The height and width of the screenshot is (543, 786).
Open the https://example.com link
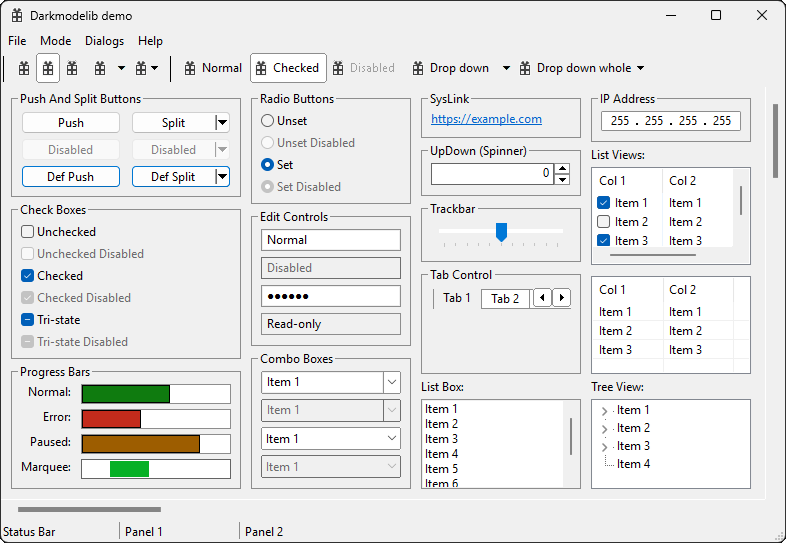486,119
